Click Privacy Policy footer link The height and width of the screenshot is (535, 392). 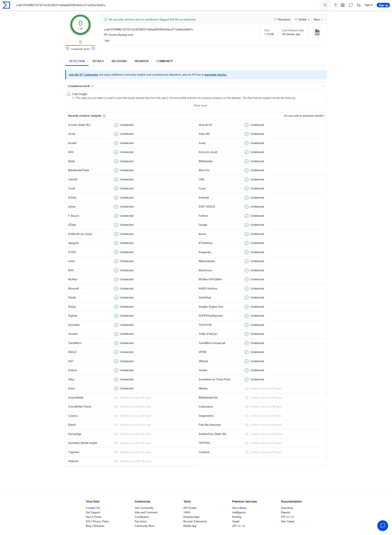pyautogui.click(x=101, y=522)
